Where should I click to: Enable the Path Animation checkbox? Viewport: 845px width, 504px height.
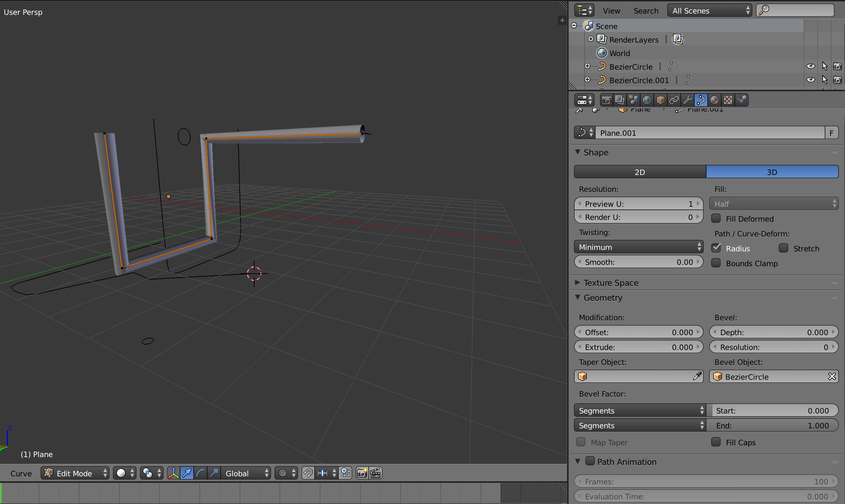point(590,461)
